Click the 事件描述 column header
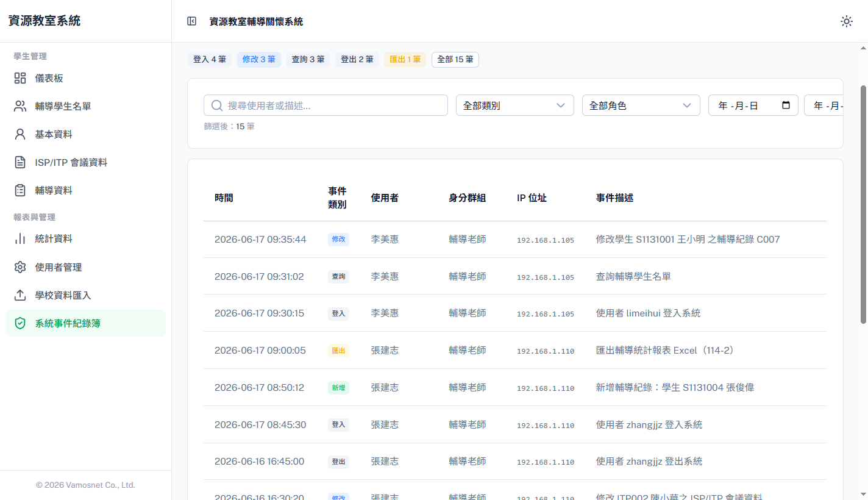The height and width of the screenshot is (500, 868). click(x=614, y=198)
